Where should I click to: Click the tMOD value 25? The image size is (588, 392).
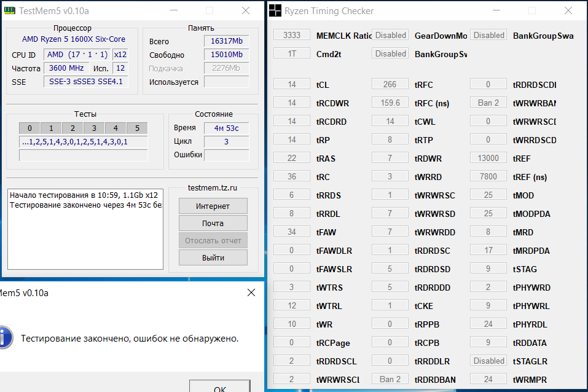488,195
